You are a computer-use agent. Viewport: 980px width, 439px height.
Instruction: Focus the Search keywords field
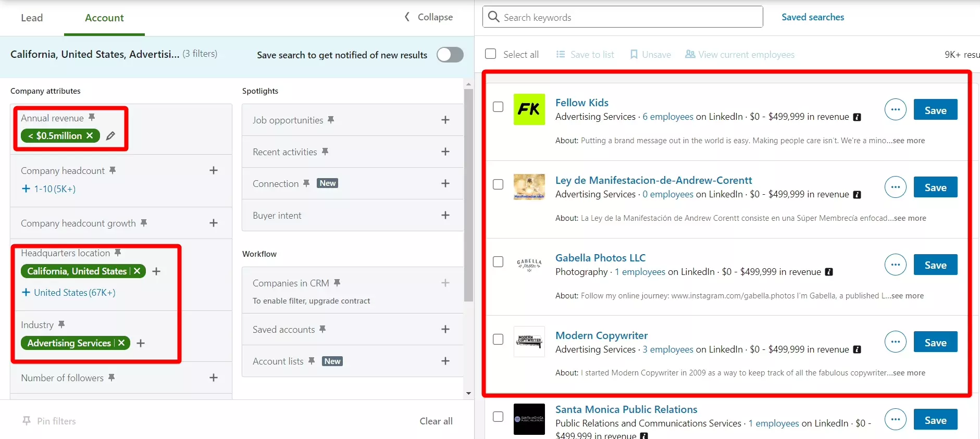623,17
